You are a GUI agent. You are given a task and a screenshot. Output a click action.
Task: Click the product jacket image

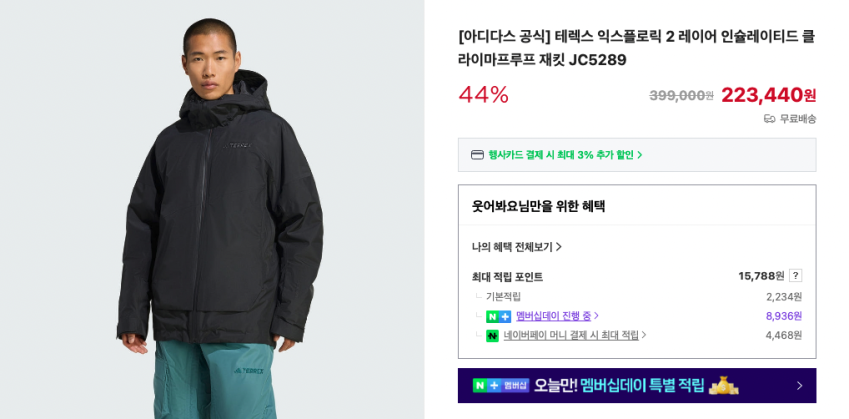click(x=212, y=210)
